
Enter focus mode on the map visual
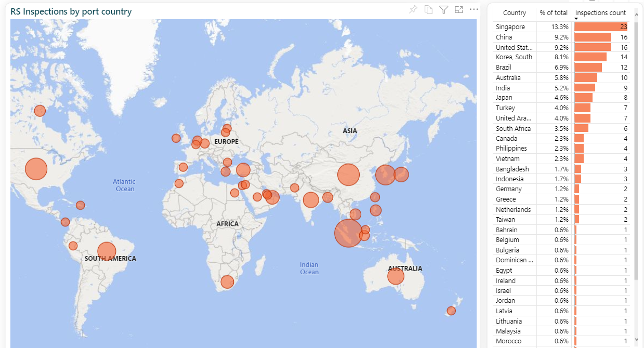(458, 9)
